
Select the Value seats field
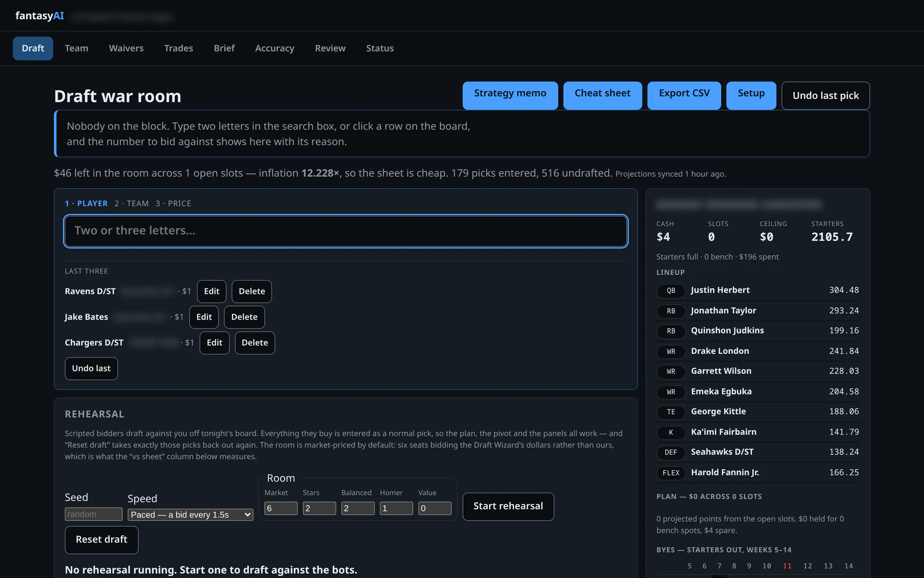click(x=435, y=508)
